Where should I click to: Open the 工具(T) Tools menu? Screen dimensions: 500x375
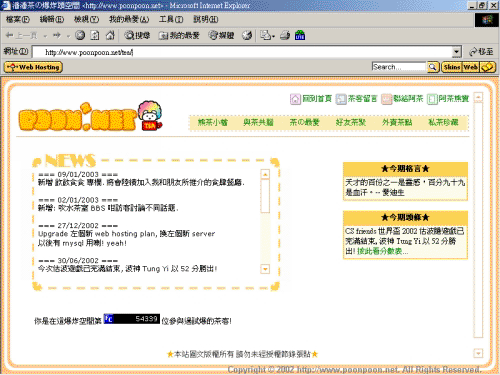click(x=171, y=19)
